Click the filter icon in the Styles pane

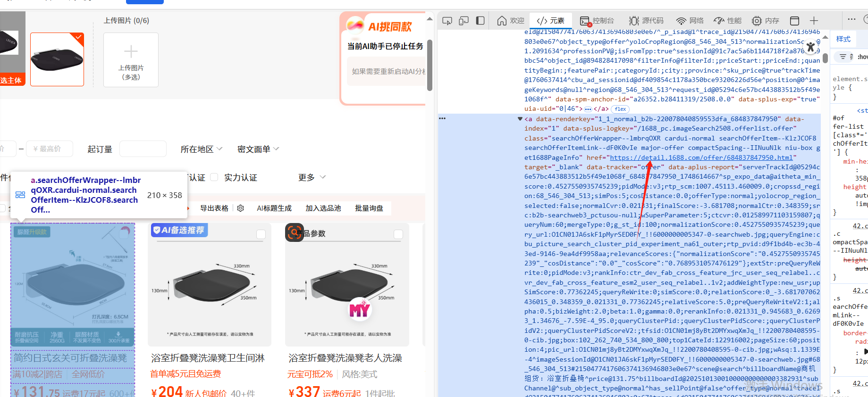pyautogui.click(x=843, y=57)
